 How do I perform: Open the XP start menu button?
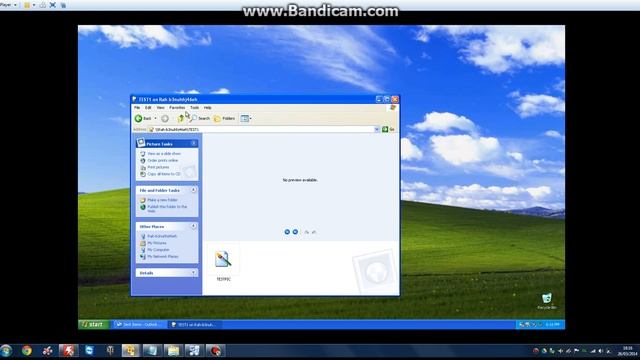coord(93,324)
